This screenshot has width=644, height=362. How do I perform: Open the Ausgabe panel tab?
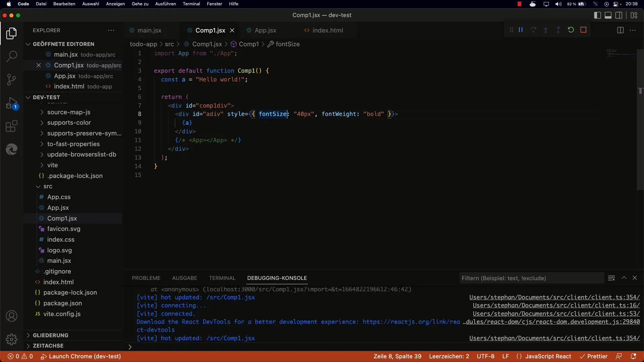(184, 278)
